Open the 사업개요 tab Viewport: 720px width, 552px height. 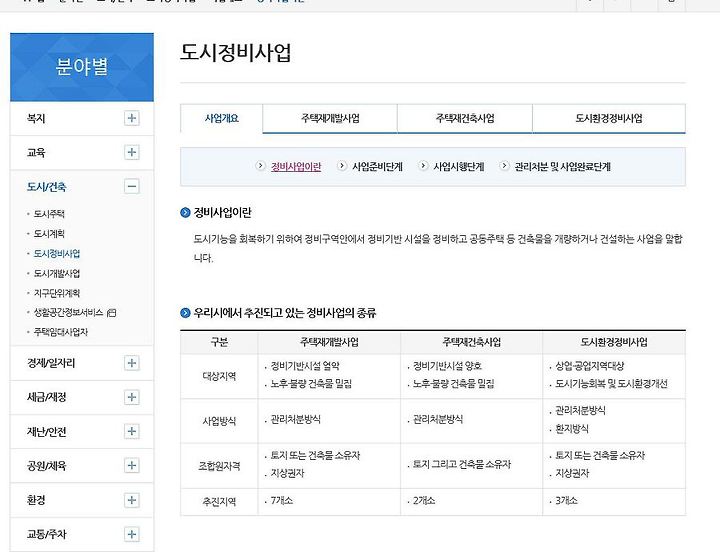(222, 118)
